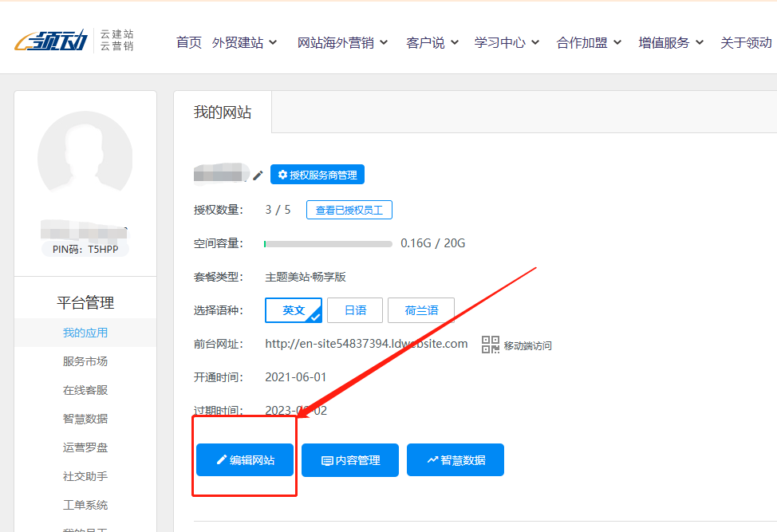Open the 首页 home menu item
This screenshot has height=532, width=777.
(189, 43)
